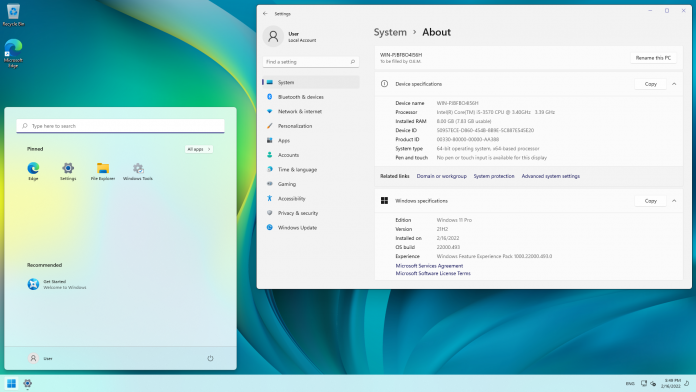Copy Windows specifications
Screen dimensions: 696x392
pos(650,201)
